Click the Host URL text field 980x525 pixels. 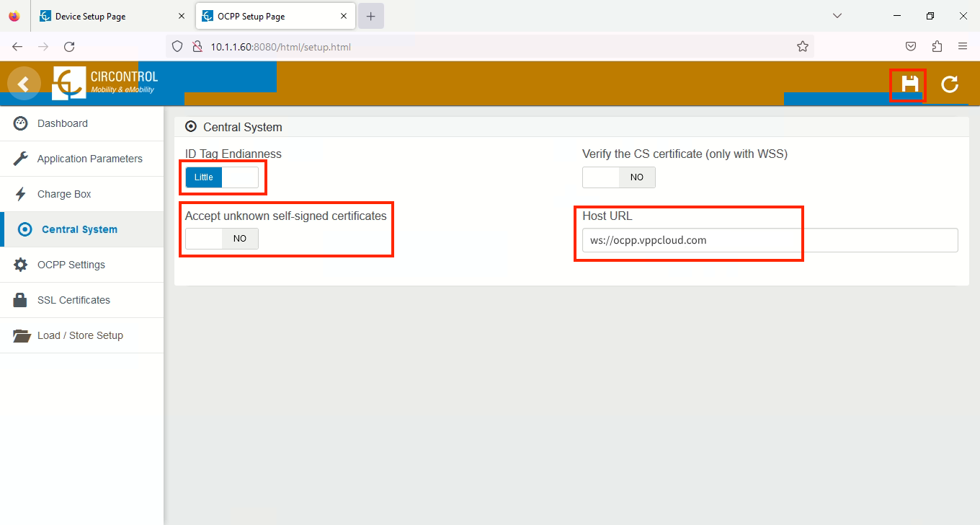(x=770, y=240)
